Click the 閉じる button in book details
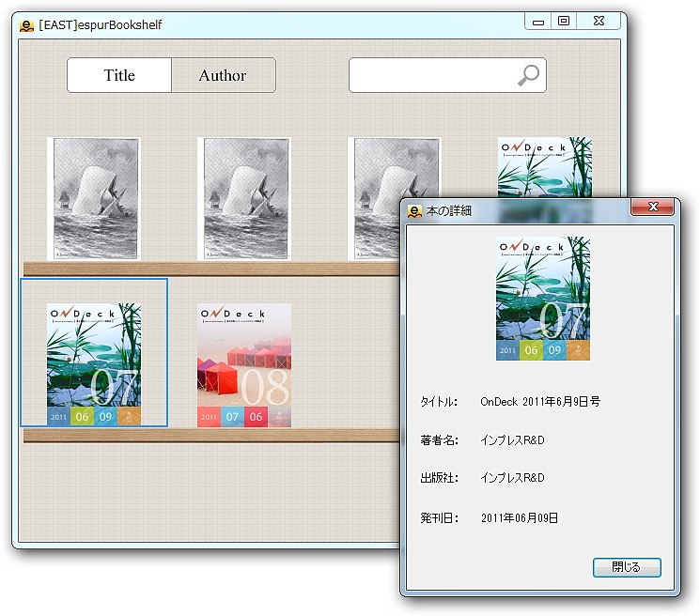Screen dimensions: 700x616 (x=627, y=567)
